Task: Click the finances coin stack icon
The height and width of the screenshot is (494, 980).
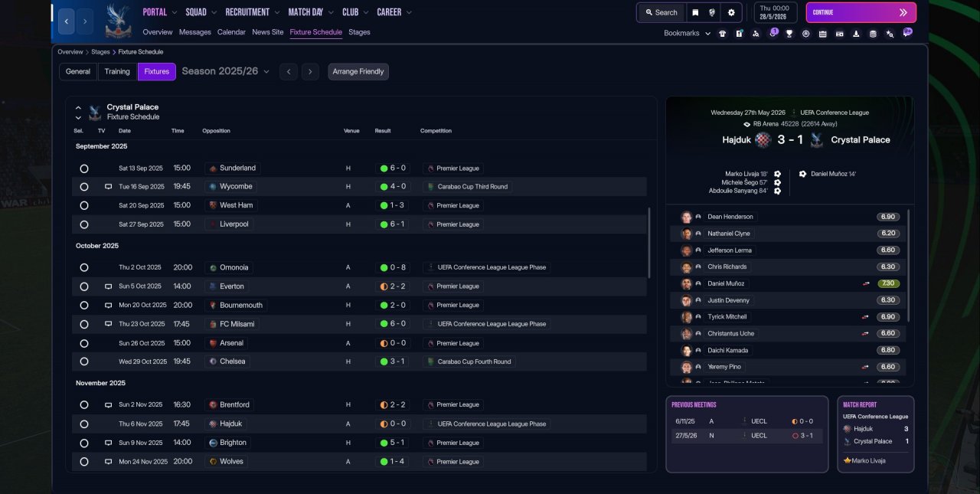Action: click(873, 34)
